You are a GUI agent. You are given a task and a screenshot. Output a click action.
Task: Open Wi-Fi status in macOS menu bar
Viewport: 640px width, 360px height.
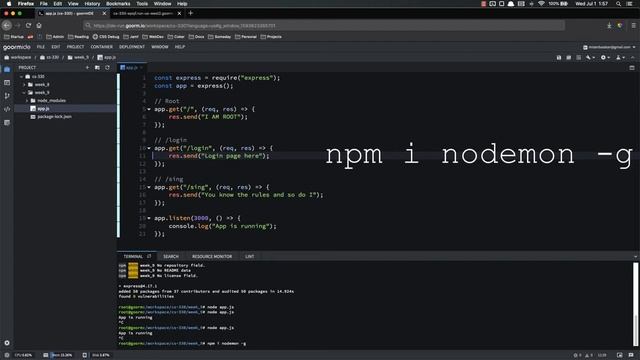point(541,4)
